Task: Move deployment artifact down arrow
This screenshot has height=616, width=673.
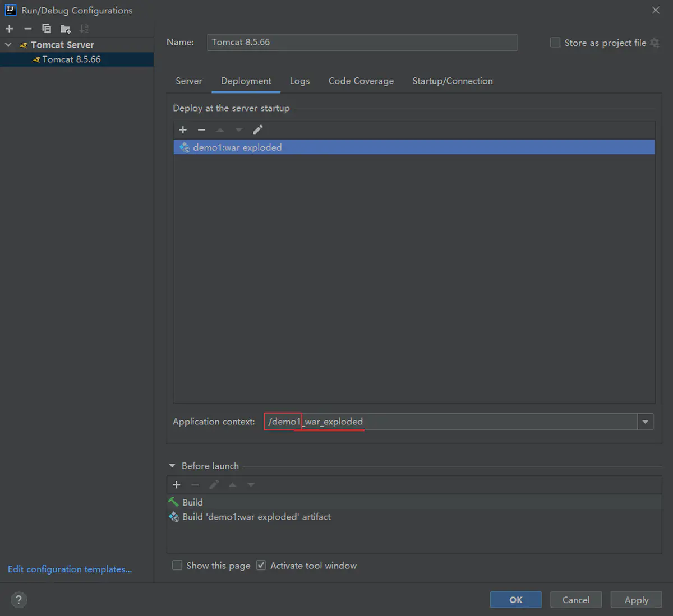Action: click(x=239, y=130)
